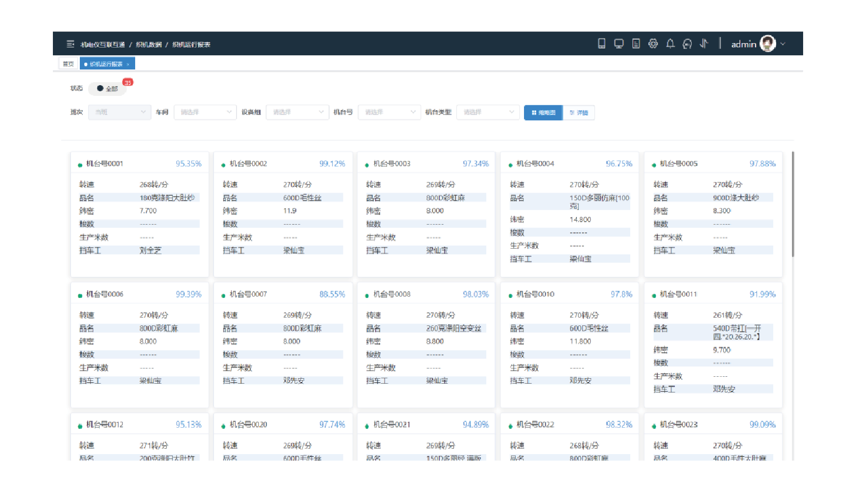Click the 99.12% efficiency value
This screenshot has width=857, height=504.
tap(332, 163)
